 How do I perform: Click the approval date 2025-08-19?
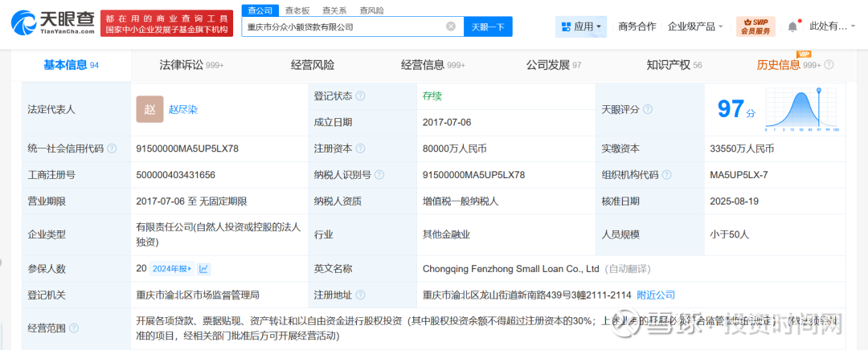coord(735,201)
